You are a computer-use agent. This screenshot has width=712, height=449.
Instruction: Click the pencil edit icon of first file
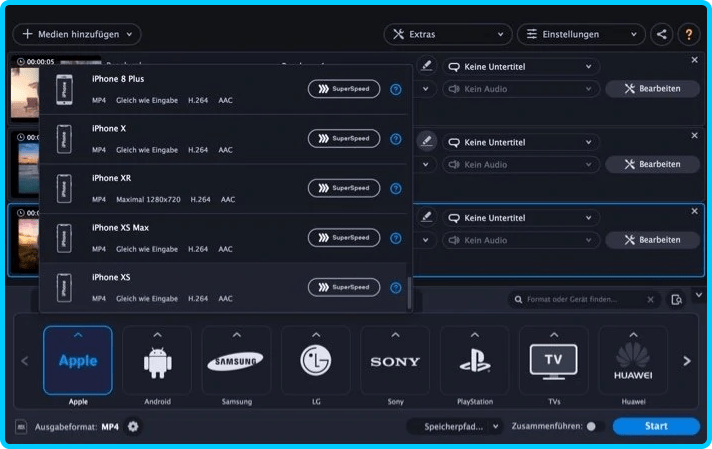pos(426,66)
